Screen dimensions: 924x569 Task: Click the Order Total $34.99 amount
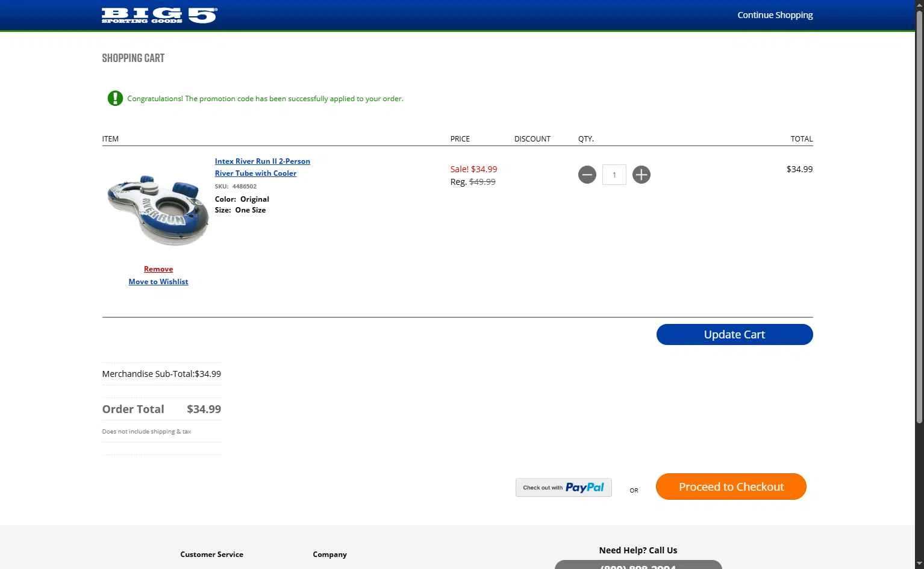point(204,409)
